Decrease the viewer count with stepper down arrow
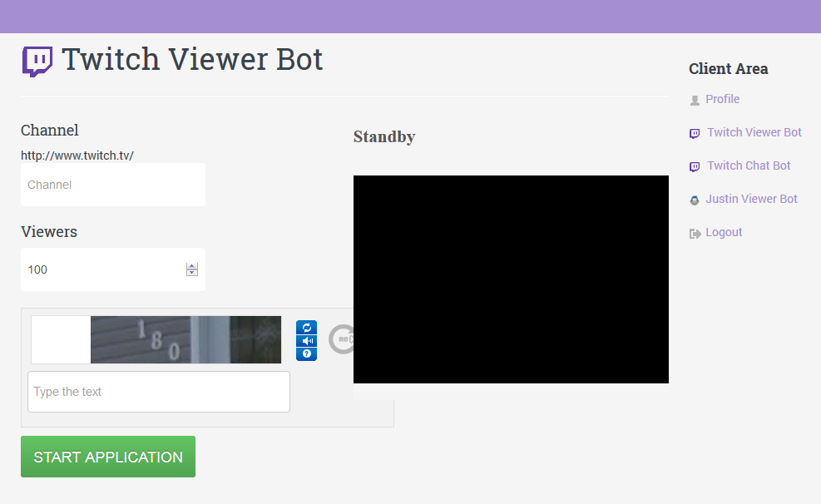This screenshot has width=821, height=504. 192,273
